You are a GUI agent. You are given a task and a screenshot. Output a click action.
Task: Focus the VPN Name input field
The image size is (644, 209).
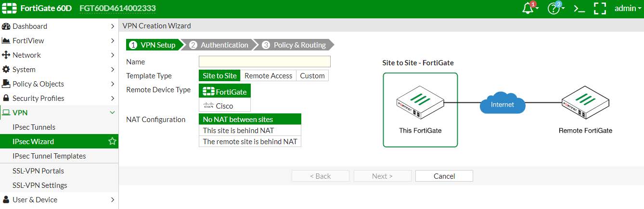click(x=265, y=61)
